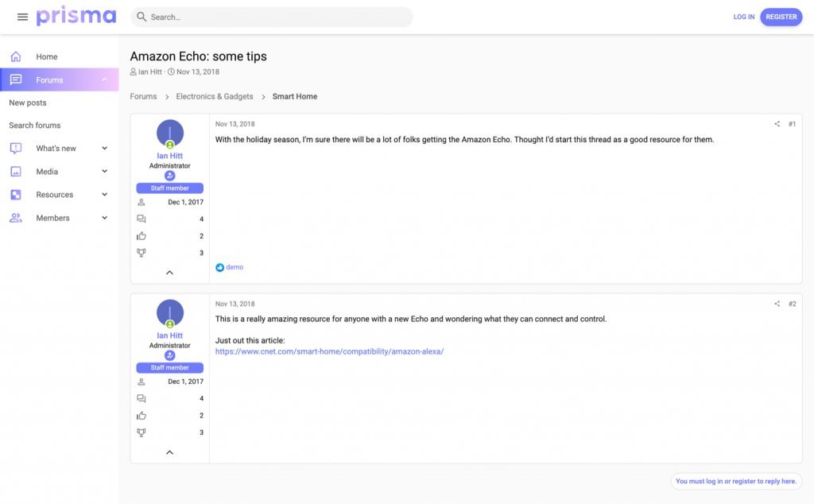Open What's new menu item
This screenshot has height=504, width=814.
coord(56,149)
